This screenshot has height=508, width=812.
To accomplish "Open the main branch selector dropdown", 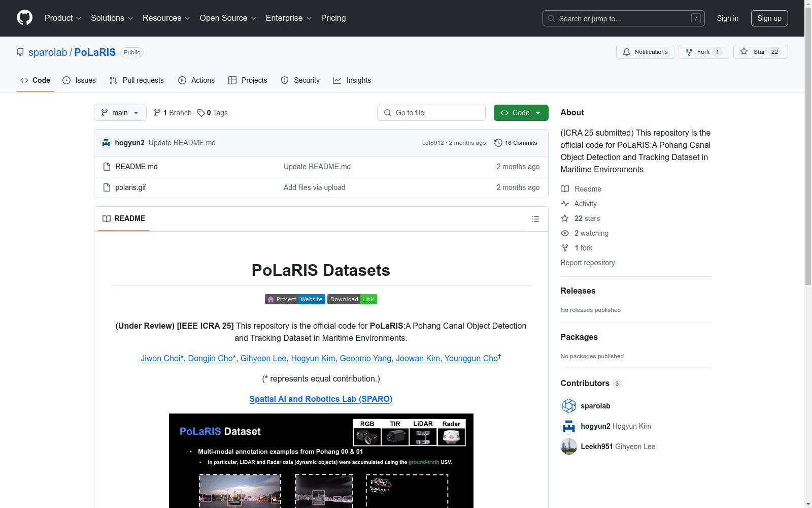I will [120, 113].
